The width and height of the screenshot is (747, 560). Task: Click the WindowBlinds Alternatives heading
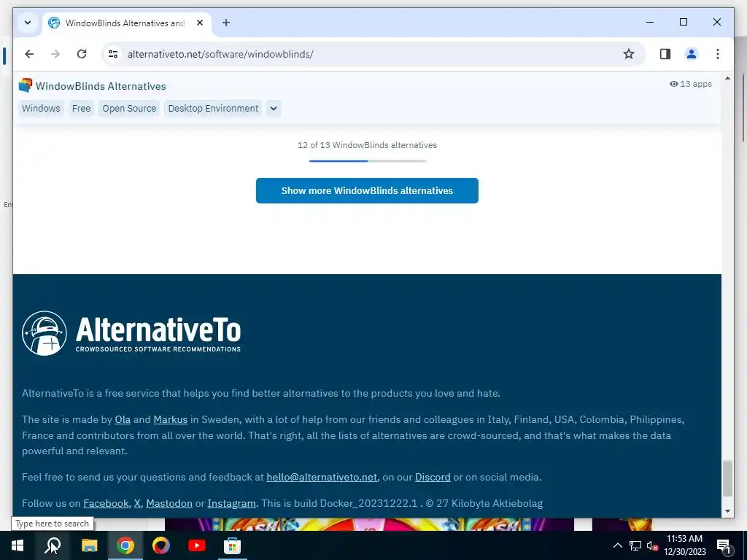101,86
